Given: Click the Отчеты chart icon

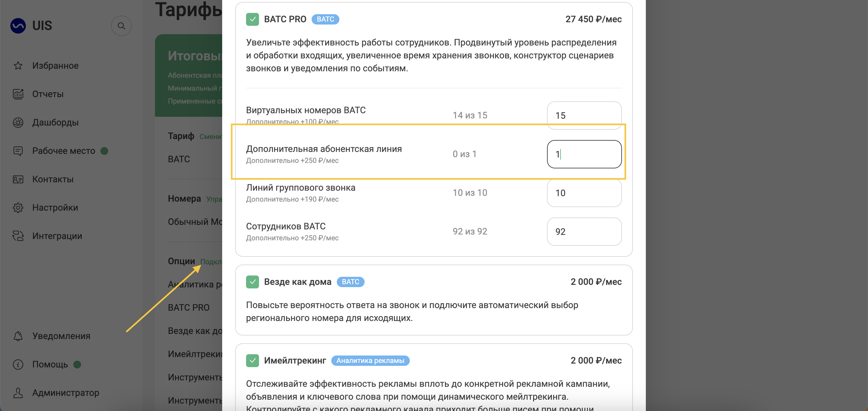Looking at the screenshot, I should tap(18, 94).
